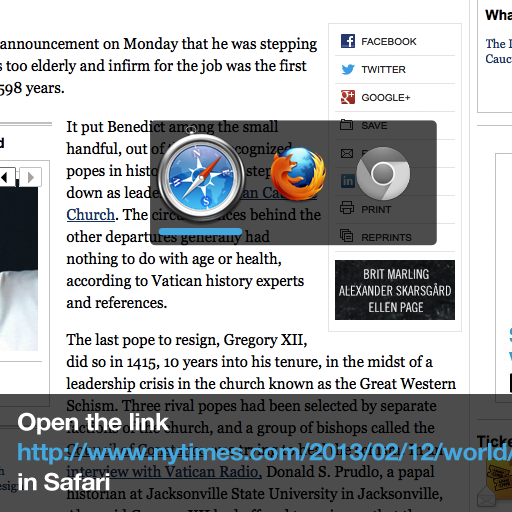Viewport: 512px width, 512px height.
Task: Open the interview with Vatican Radio link
Action: 164,472
